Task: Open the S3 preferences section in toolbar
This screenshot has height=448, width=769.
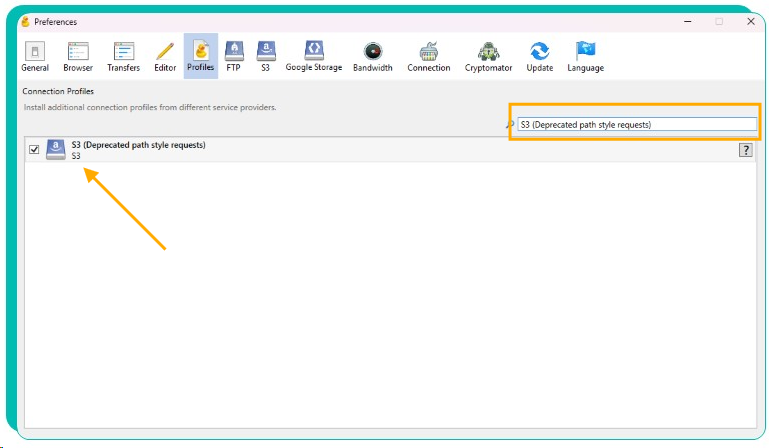Action: click(265, 56)
